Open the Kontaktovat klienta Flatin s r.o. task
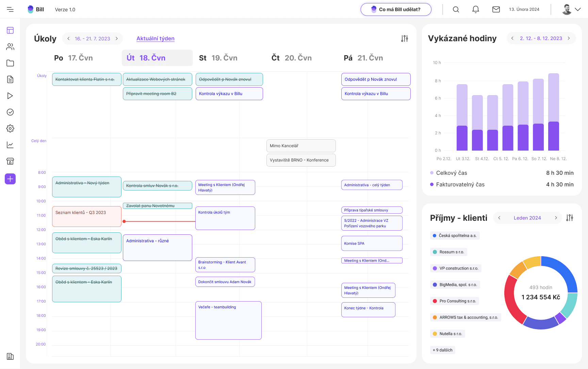 87,79
